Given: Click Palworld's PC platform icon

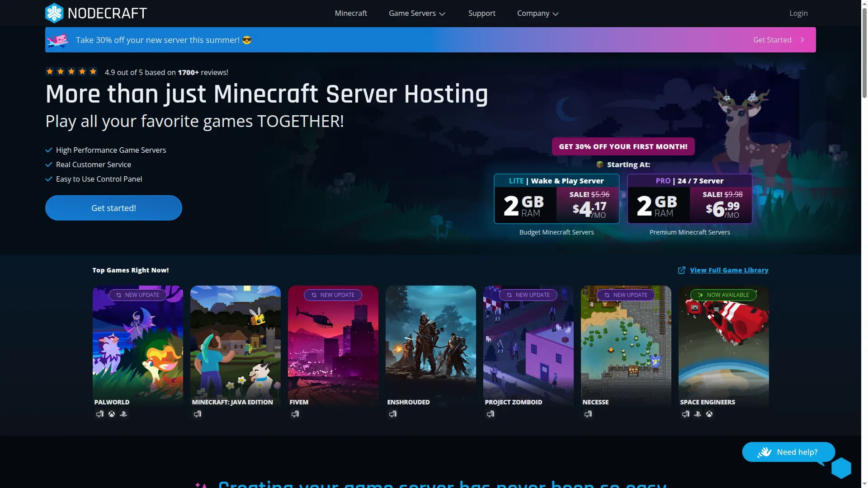Looking at the screenshot, I should point(100,414).
